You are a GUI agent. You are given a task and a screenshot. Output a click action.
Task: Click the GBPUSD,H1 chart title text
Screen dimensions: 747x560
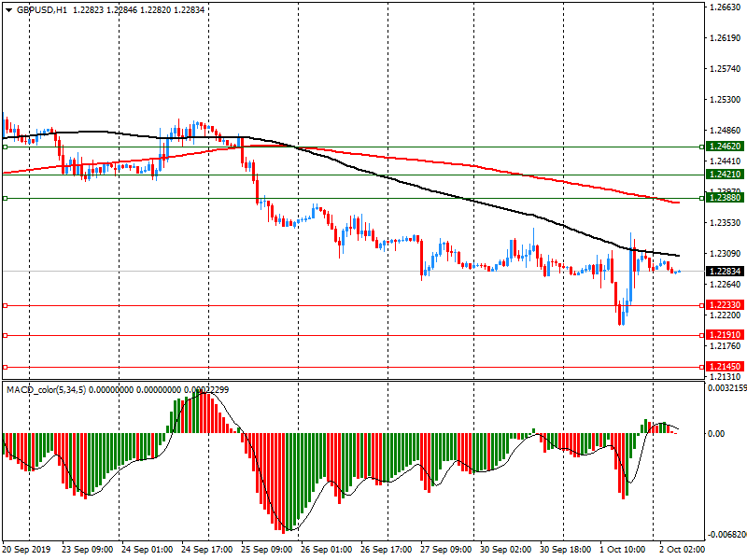[x=42, y=10]
